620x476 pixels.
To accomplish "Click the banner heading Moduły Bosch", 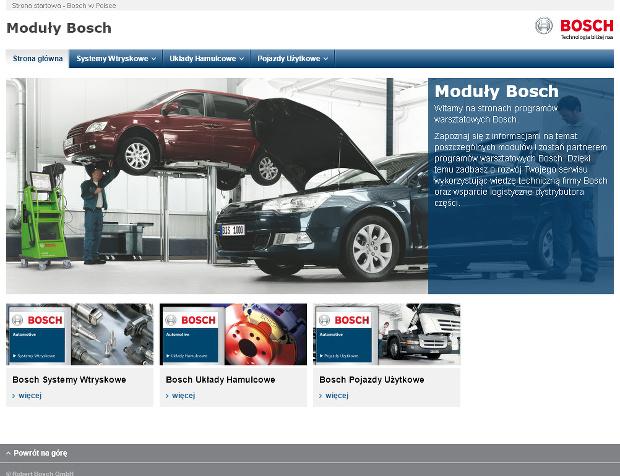I will pyautogui.click(x=497, y=91).
